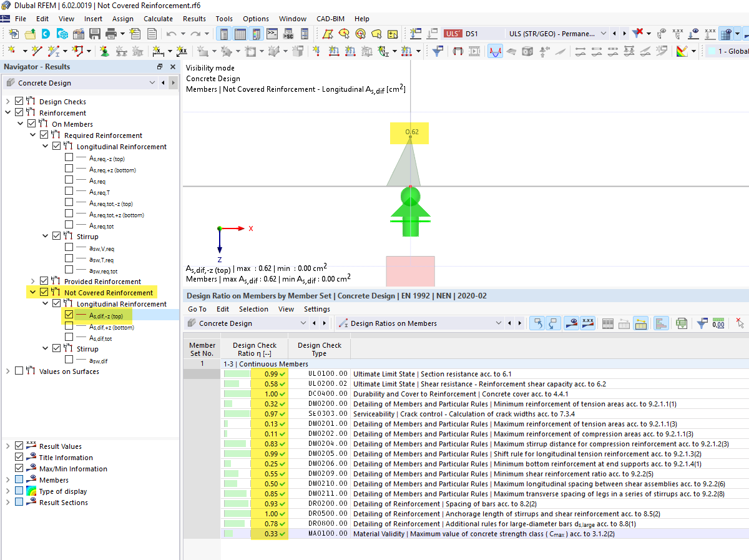Click next load case arrow beside ULS dropdown
The width and height of the screenshot is (749, 560).
click(x=624, y=34)
